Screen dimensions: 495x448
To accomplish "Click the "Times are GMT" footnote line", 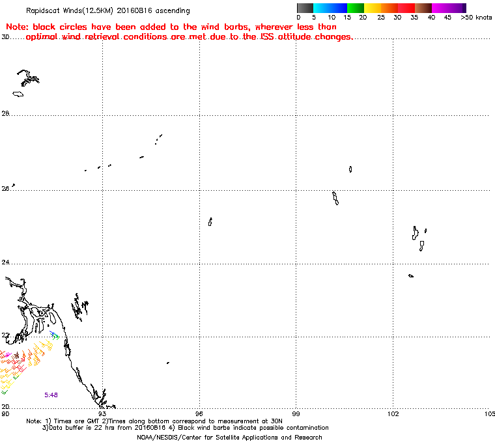I will 154,421.
